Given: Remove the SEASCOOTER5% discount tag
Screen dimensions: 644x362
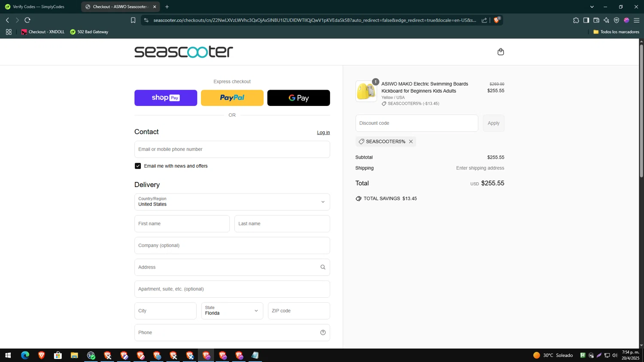Looking at the screenshot, I should (411, 142).
